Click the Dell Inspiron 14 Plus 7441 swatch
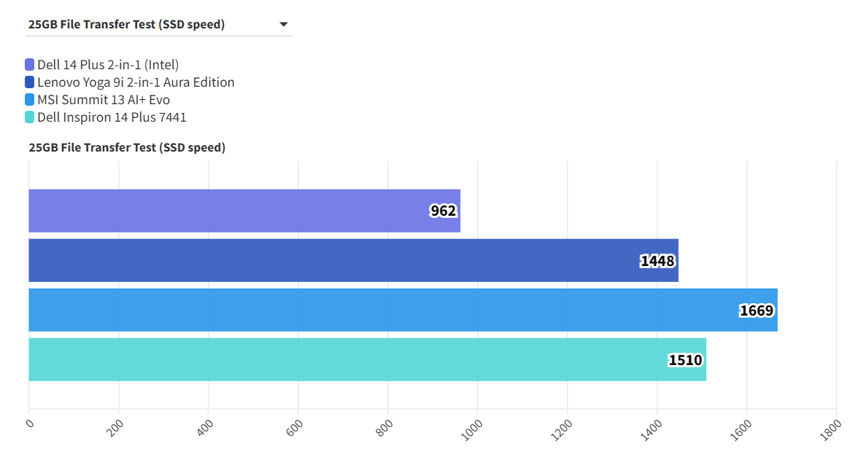 [x=30, y=117]
